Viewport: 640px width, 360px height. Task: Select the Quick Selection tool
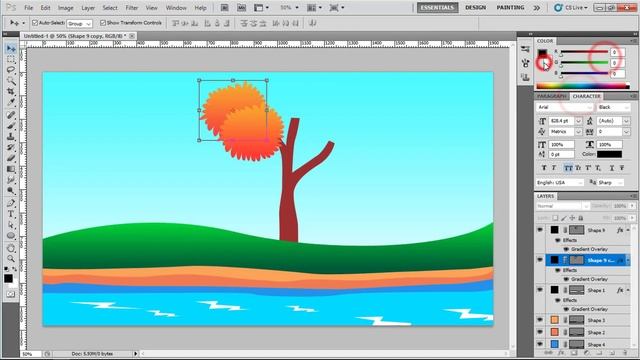[11, 81]
